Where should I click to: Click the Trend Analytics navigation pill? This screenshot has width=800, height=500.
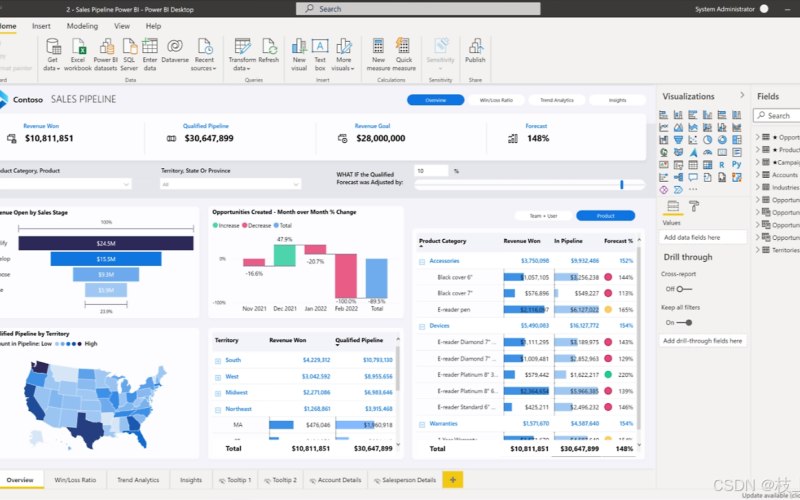557,100
